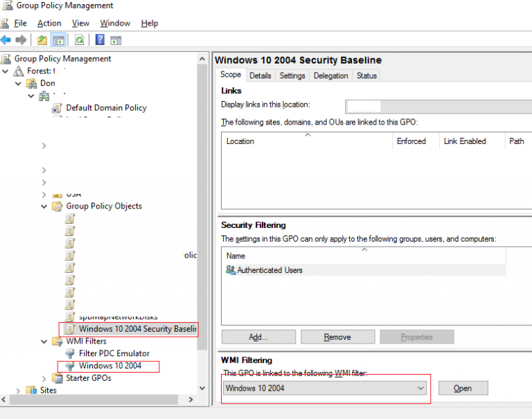Click the Open button beside WMI filter
Screen dimensions: 532x419
[463, 388]
